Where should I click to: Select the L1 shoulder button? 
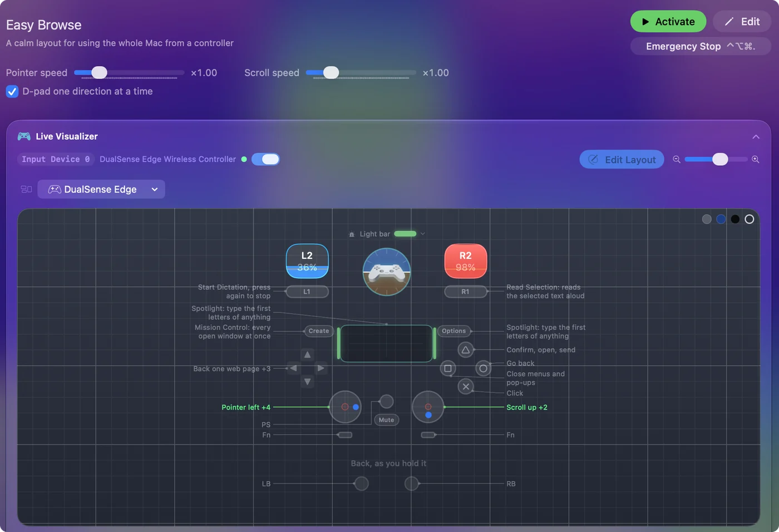[307, 292]
